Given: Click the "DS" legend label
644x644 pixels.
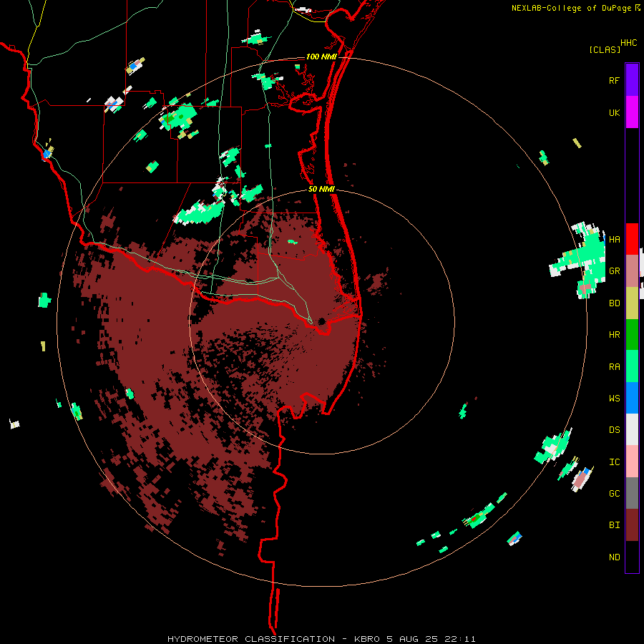Looking at the screenshot, I should coord(614,429).
